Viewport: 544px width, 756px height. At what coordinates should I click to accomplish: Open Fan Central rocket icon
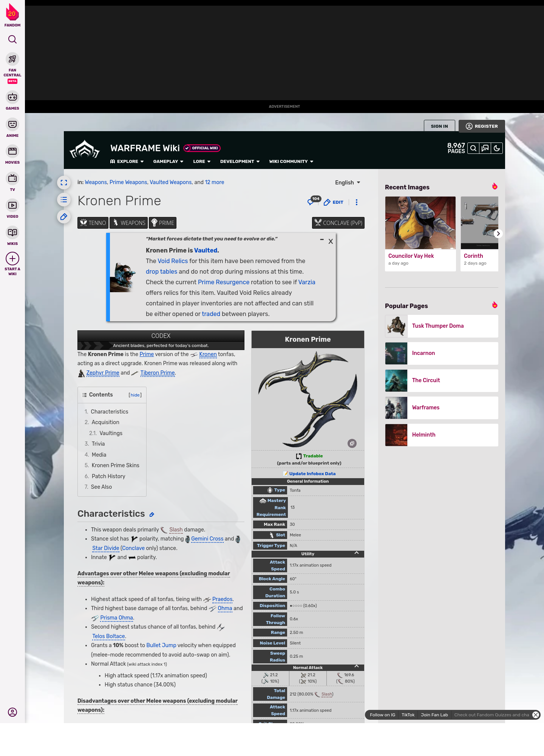12,59
